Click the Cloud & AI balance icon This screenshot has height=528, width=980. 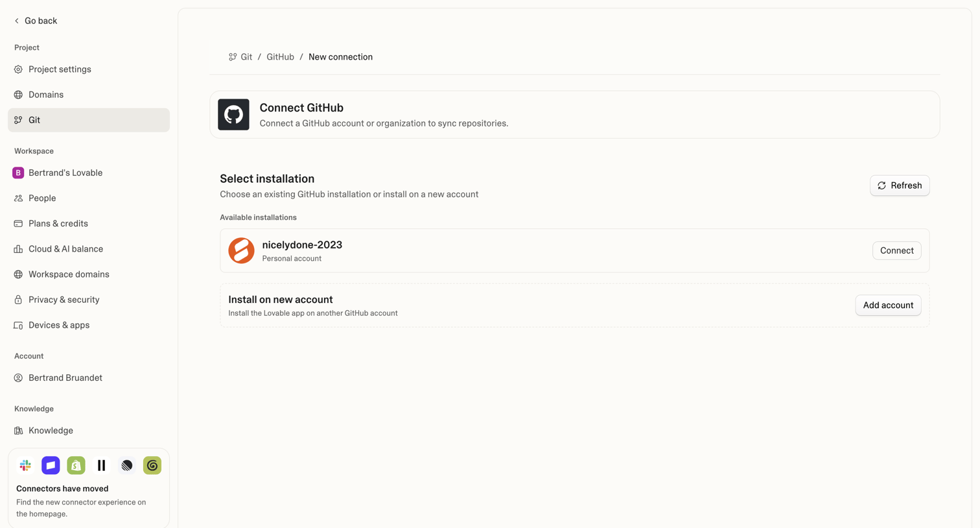18,249
